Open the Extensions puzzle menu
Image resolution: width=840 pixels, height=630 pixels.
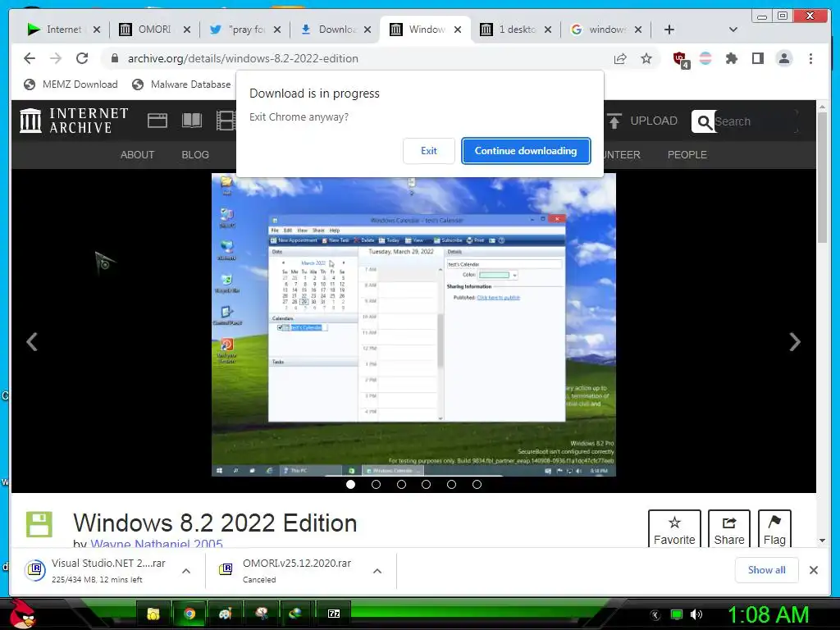(731, 58)
